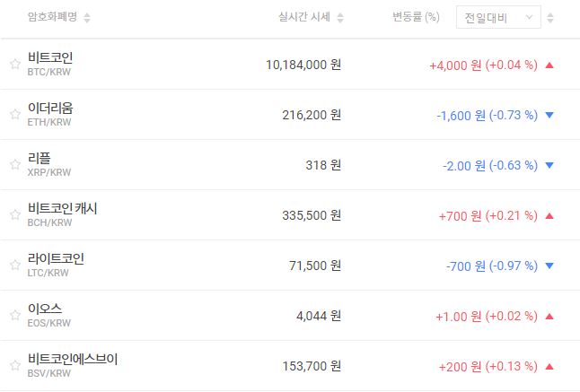Sort by 실시간 시세 column arrows

(339, 18)
